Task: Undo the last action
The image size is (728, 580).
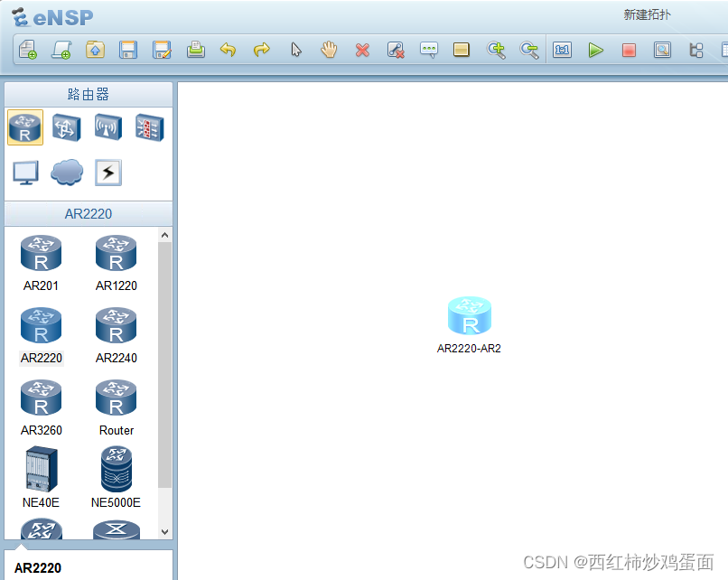Action: click(x=228, y=49)
